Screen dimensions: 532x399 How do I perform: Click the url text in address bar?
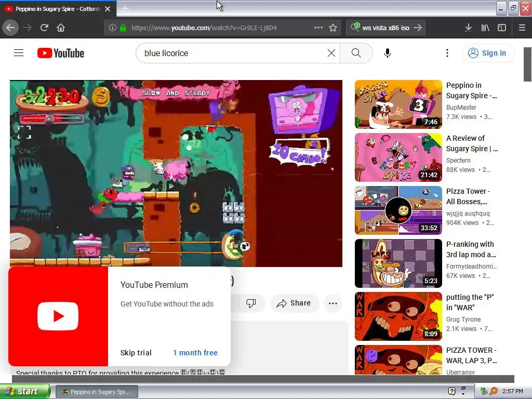pos(204,28)
